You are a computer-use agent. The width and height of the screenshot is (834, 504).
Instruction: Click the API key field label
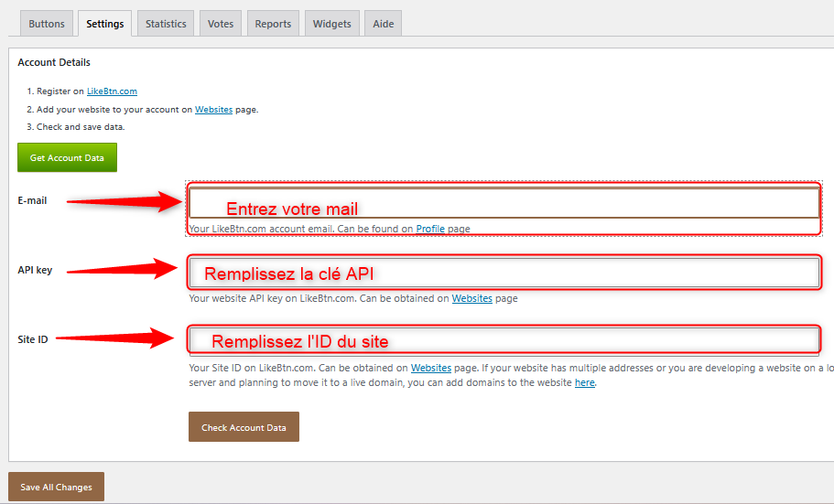(35, 270)
